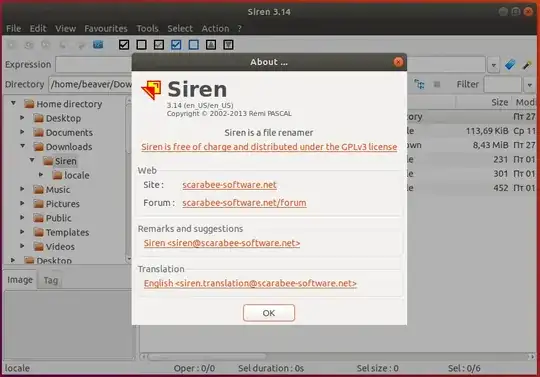Viewport: 540px width, 377px height.
Task: Open the Expression history dropdown arrow
Action: (494, 65)
